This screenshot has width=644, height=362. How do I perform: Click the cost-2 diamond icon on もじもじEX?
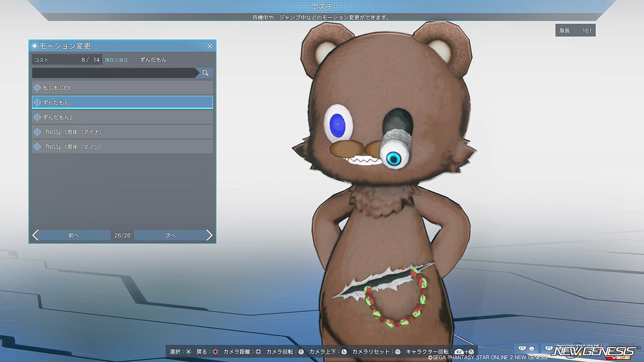click(38, 87)
